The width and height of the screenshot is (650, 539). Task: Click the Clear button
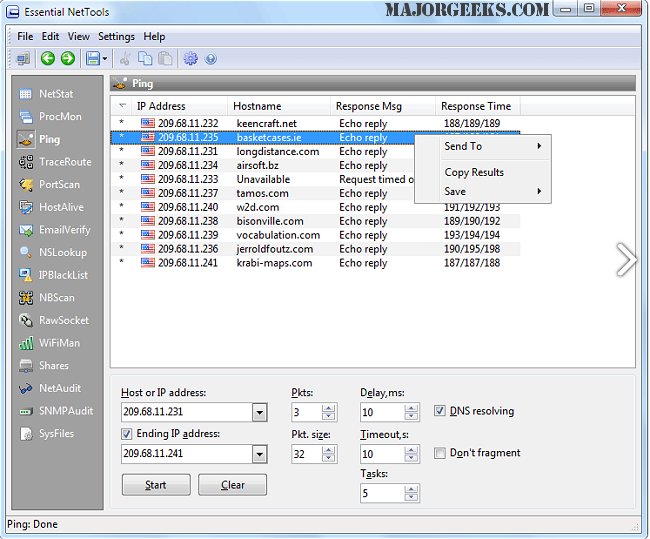click(233, 485)
